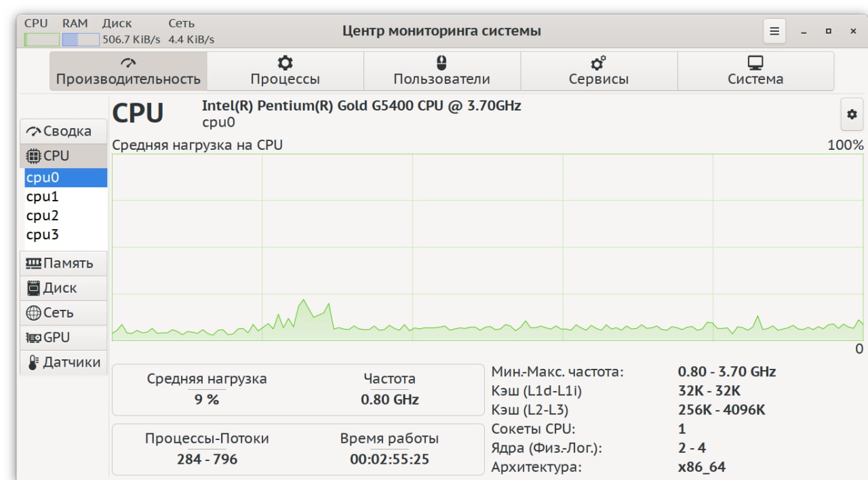Click the CPU graph settings gear icon
The width and height of the screenshot is (868, 480).
point(852,115)
